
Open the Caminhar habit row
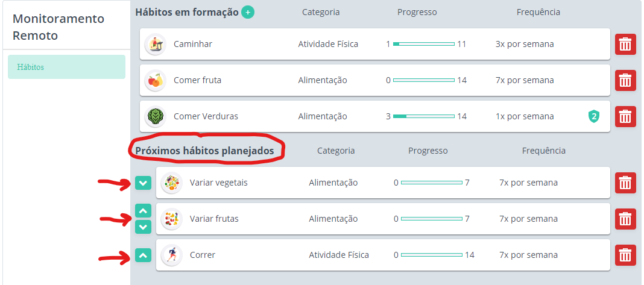click(375, 44)
